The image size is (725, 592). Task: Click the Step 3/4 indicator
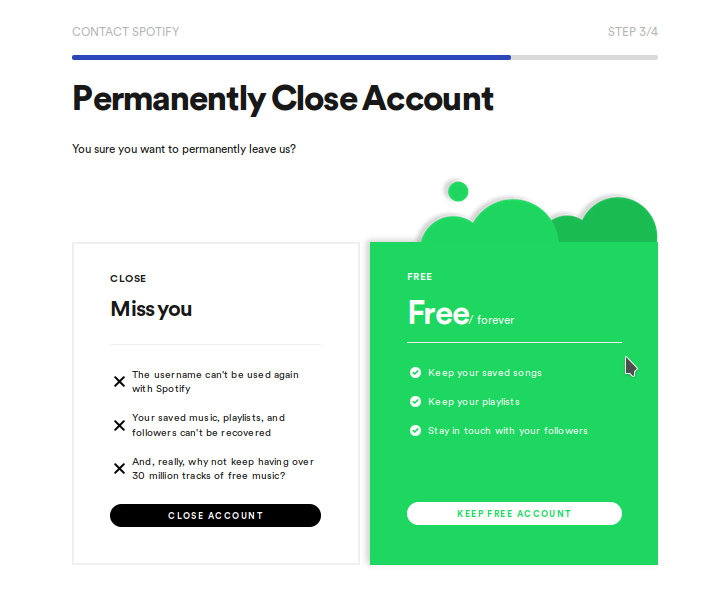pyautogui.click(x=633, y=31)
